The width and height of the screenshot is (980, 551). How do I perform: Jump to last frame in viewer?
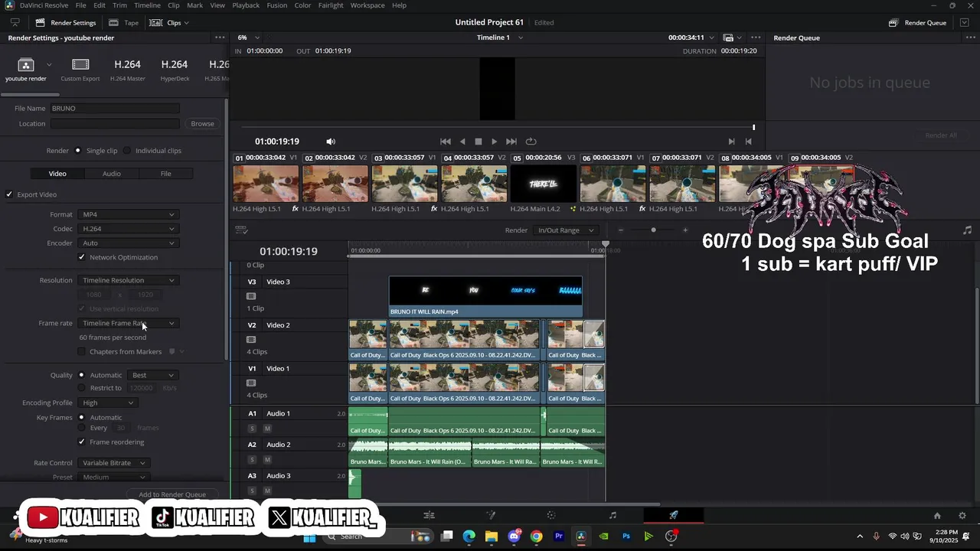pyautogui.click(x=511, y=142)
